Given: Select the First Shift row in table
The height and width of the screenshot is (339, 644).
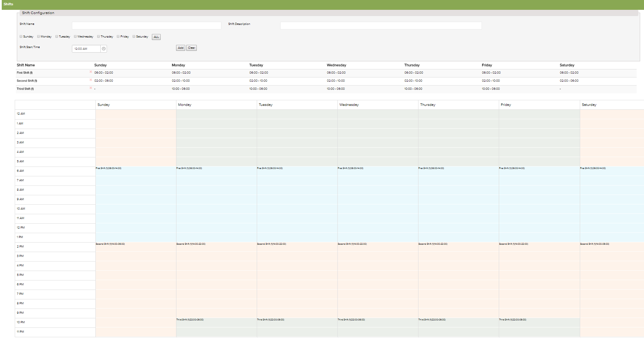Looking at the screenshot, I should 25,73.
